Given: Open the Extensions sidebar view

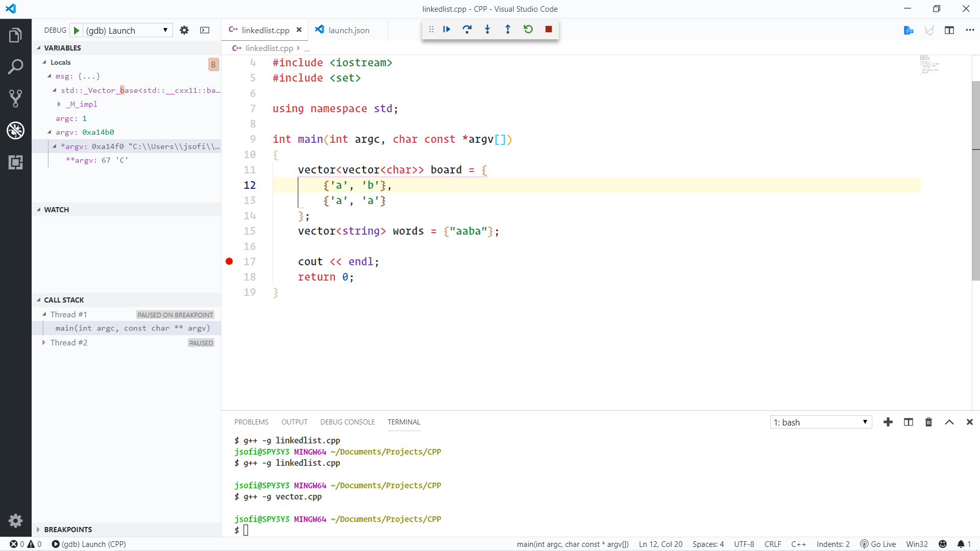Looking at the screenshot, I should point(15,163).
